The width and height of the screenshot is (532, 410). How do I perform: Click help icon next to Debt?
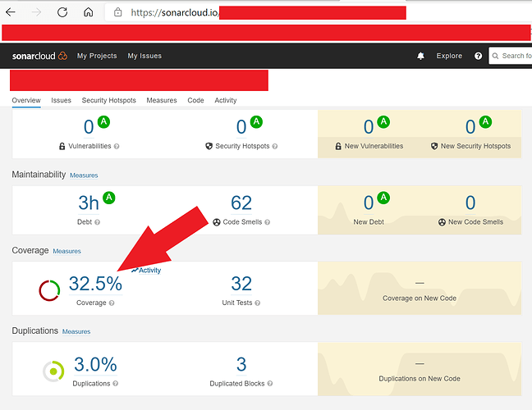coord(98,222)
